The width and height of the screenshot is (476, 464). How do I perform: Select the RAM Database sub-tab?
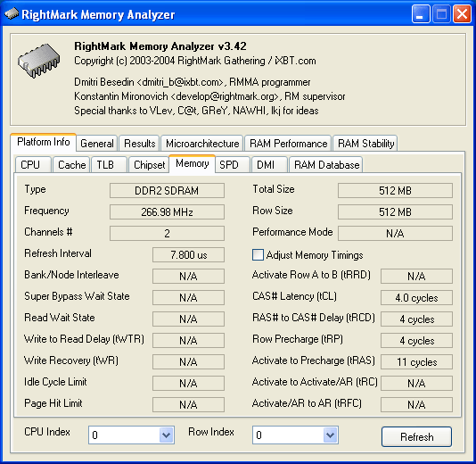325,165
